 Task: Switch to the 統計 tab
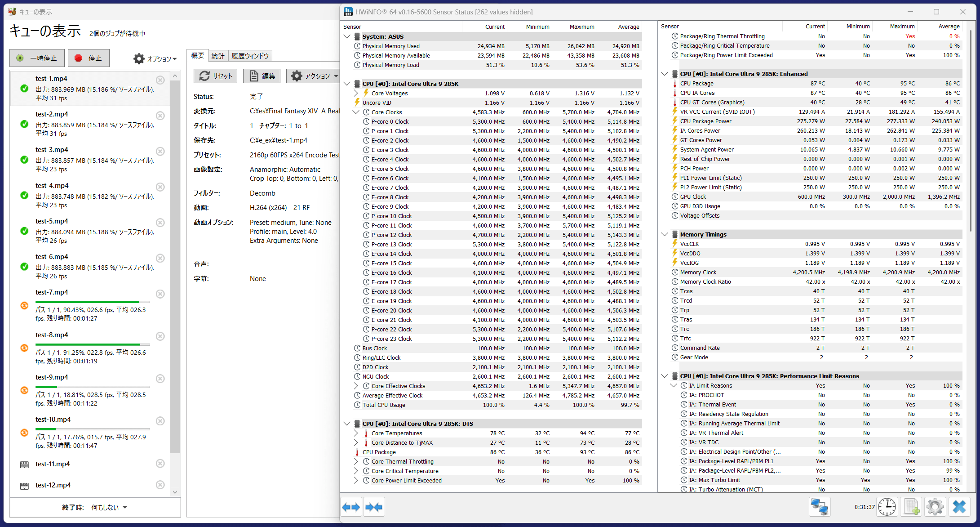pyautogui.click(x=217, y=56)
